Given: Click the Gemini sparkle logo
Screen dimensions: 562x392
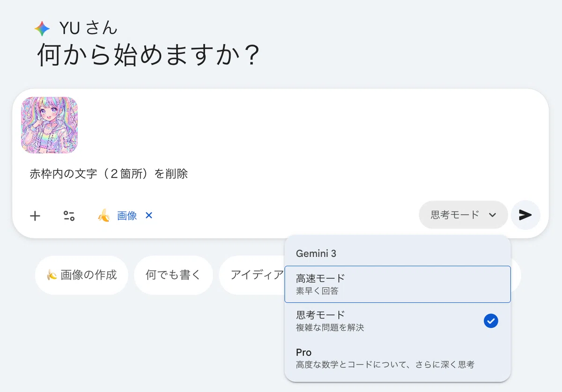Looking at the screenshot, I should (42, 29).
